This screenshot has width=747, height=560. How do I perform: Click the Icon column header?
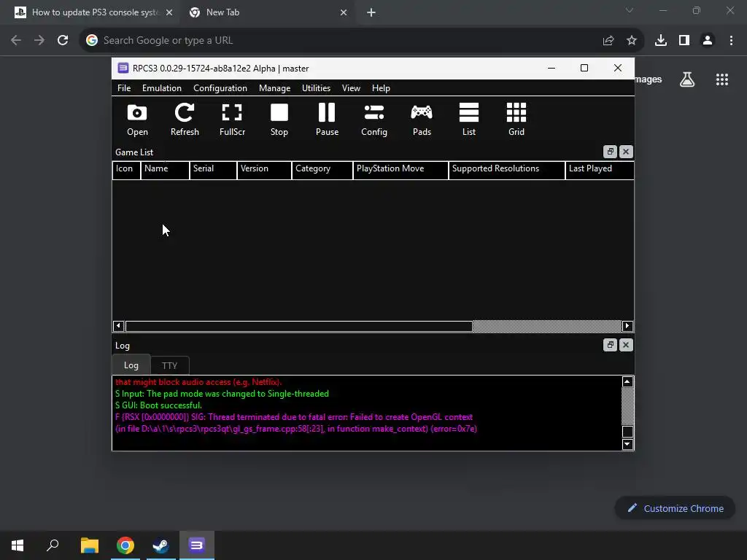(126, 170)
